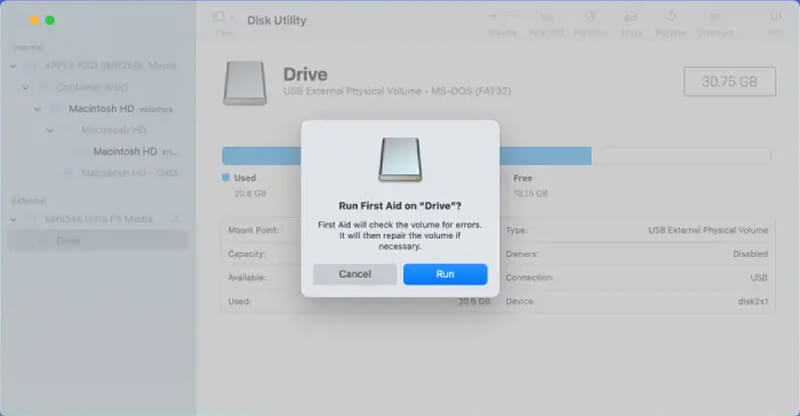Click the drive image inside the dialog
The width and height of the screenshot is (800, 416).
pos(400,159)
